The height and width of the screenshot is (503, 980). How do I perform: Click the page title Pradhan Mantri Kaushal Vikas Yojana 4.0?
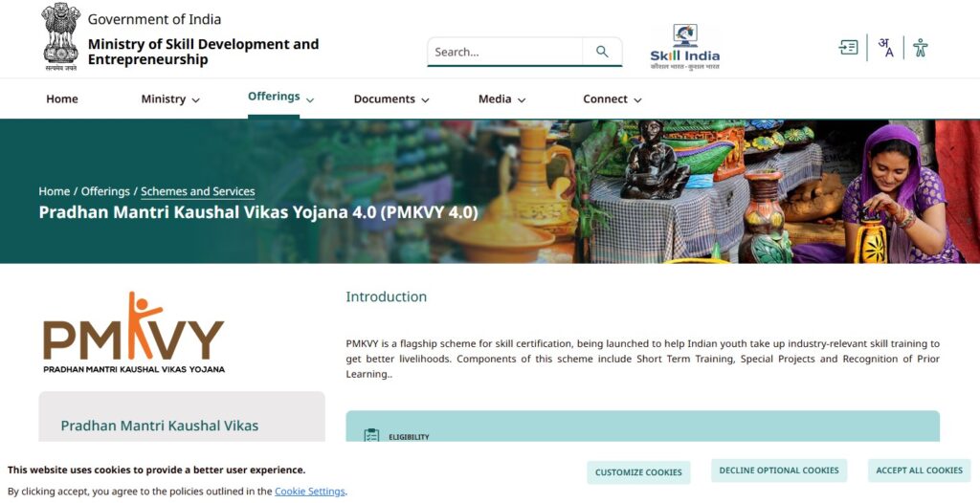(258, 212)
